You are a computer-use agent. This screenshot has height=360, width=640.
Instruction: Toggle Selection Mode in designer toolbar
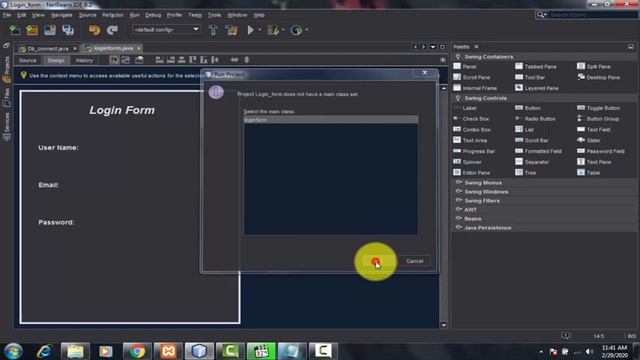(x=114, y=60)
